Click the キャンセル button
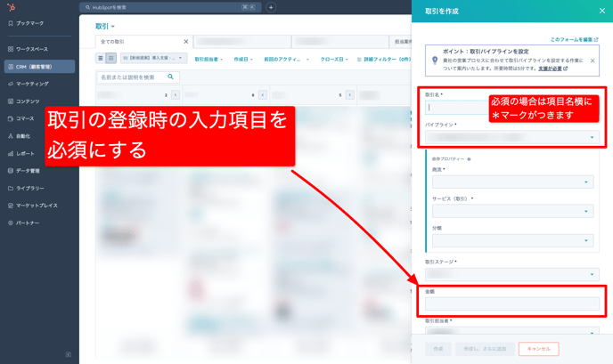613x364 pixels. coord(539,349)
